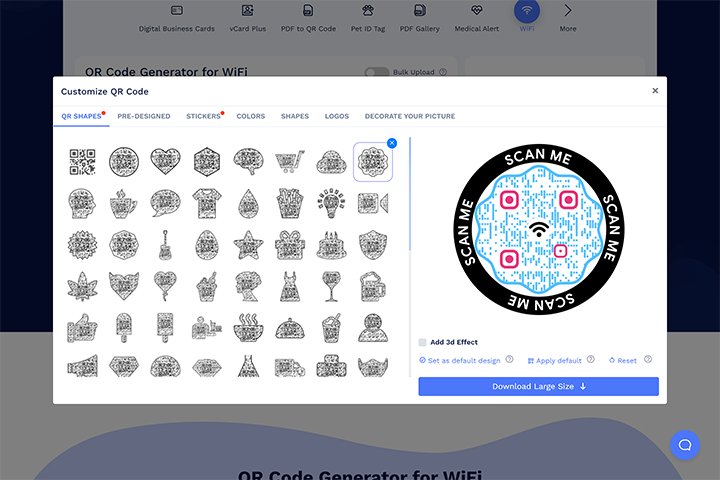Choose the brain QR shape
The width and height of the screenshot is (720, 480).
248,162
